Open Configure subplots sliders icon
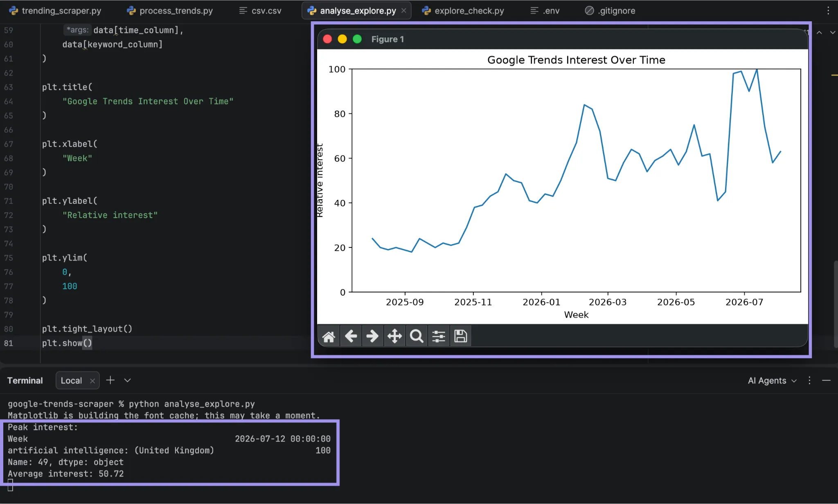838x504 pixels. tap(439, 336)
